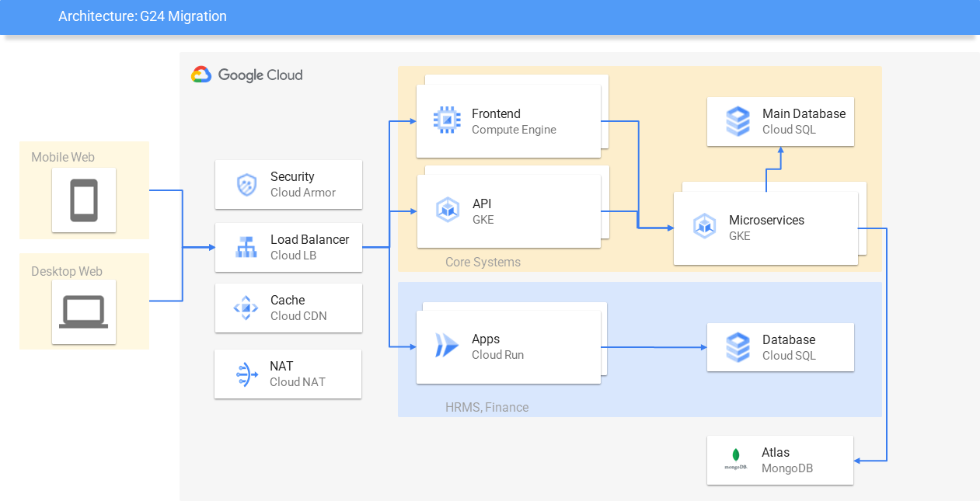Viewport: 980px width, 501px height.
Task: Click the Mobile Web phone icon
Action: pyautogui.click(x=84, y=200)
